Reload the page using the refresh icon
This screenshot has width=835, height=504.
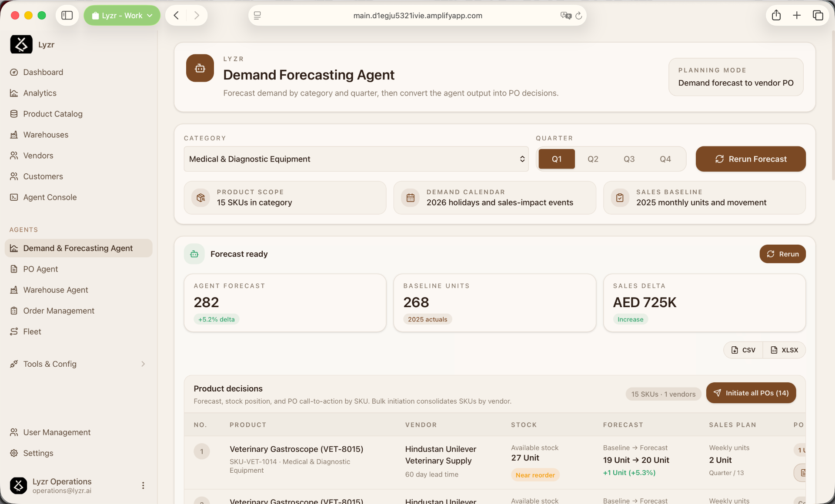579,16
